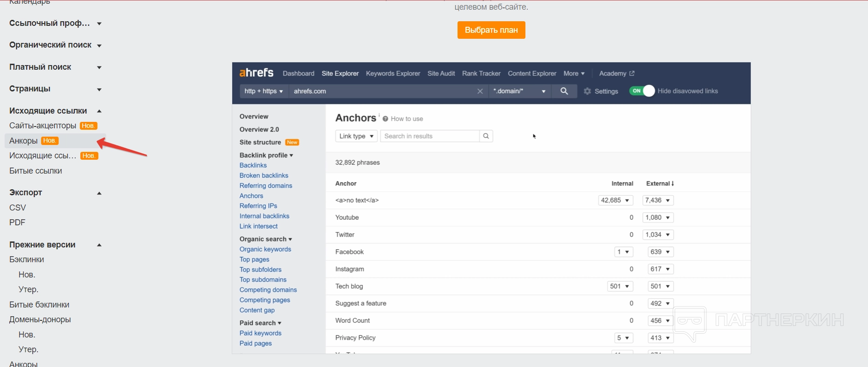This screenshot has height=367, width=868.
Task: Open Битые ссылки in the sidebar
Action: click(x=36, y=171)
